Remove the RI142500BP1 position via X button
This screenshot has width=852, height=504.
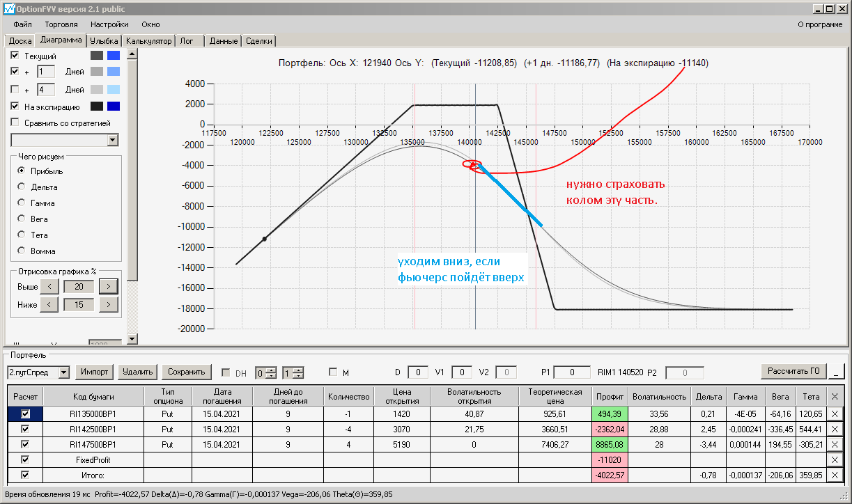(x=835, y=429)
